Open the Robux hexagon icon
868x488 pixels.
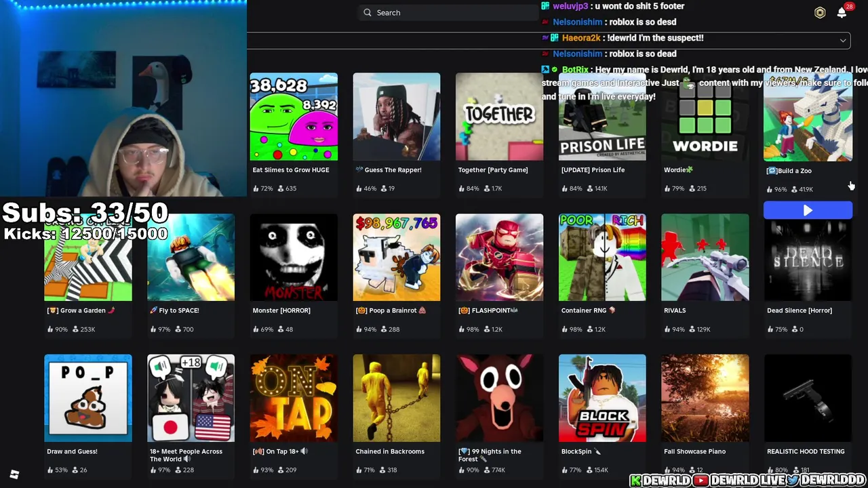click(820, 12)
